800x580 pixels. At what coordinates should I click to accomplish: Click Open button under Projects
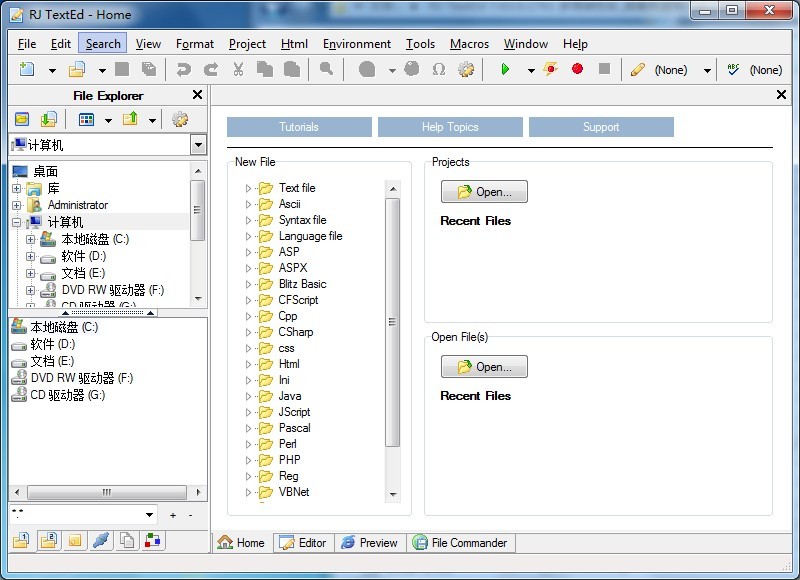click(x=484, y=192)
